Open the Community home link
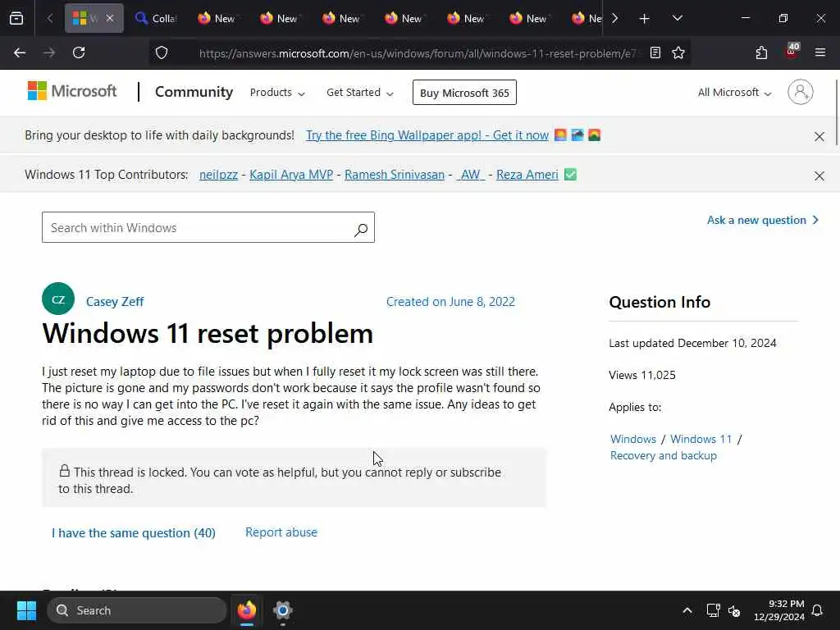 click(x=194, y=92)
